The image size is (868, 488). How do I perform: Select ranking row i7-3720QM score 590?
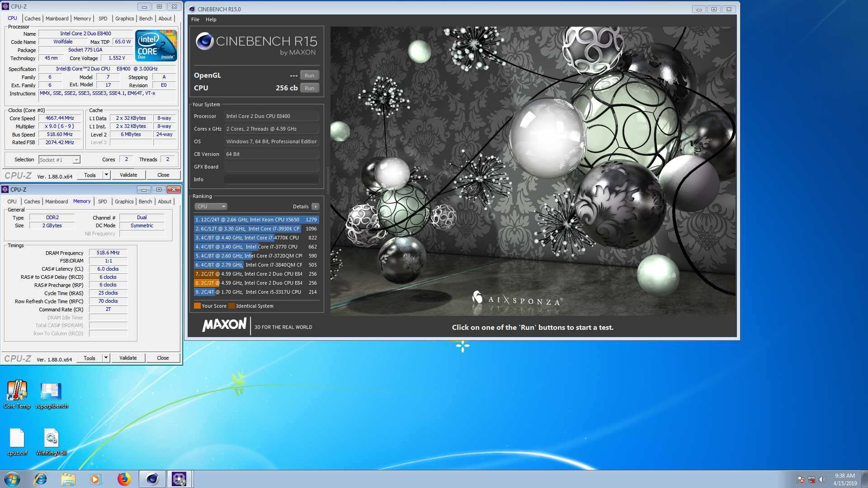256,256
